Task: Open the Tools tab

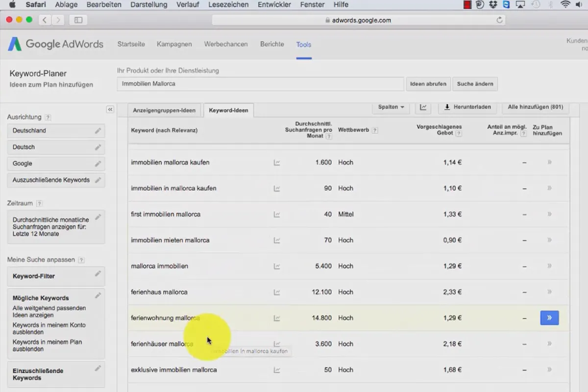Action: tap(304, 45)
